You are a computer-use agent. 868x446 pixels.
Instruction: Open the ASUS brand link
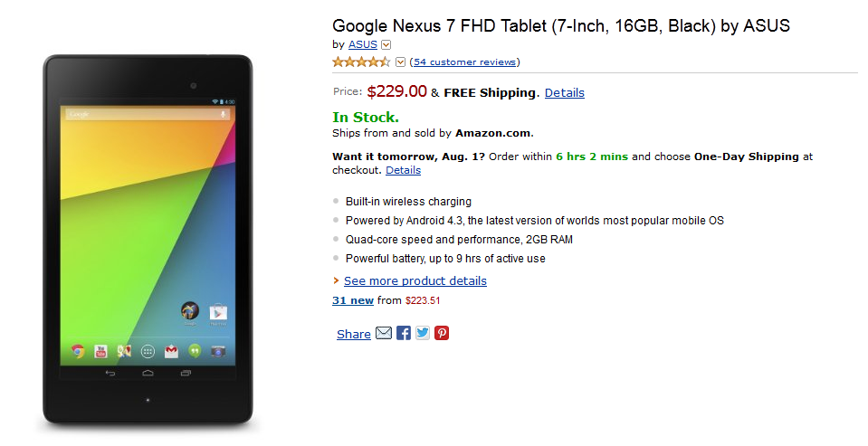pos(363,44)
